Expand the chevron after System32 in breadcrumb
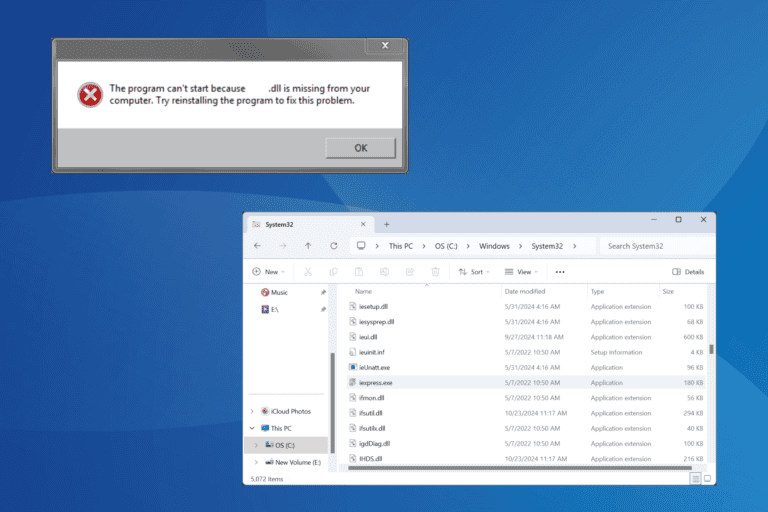768x512 pixels. click(x=575, y=246)
